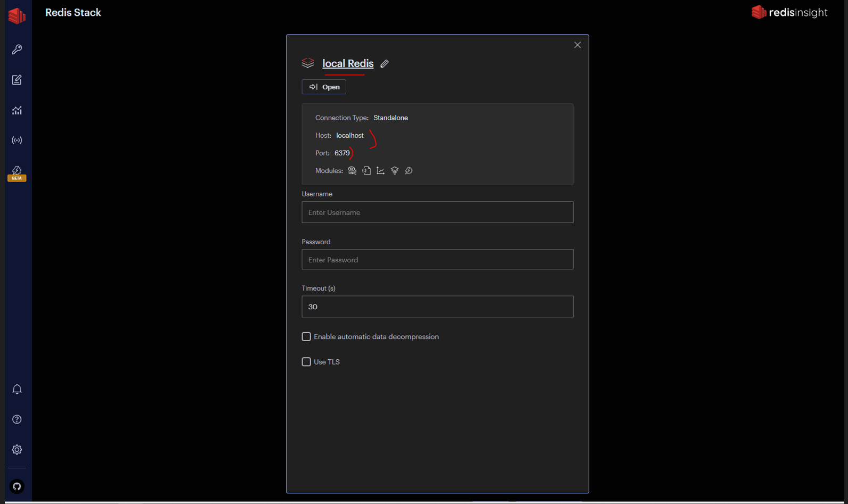848x504 pixels.
Task: Open the Help center question mark icon
Action: 17,419
